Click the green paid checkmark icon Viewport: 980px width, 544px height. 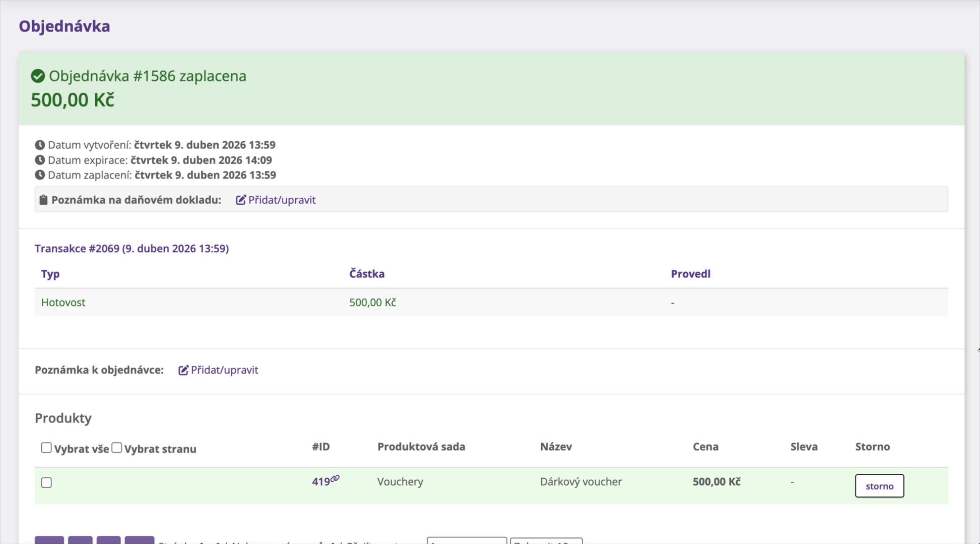(38, 76)
